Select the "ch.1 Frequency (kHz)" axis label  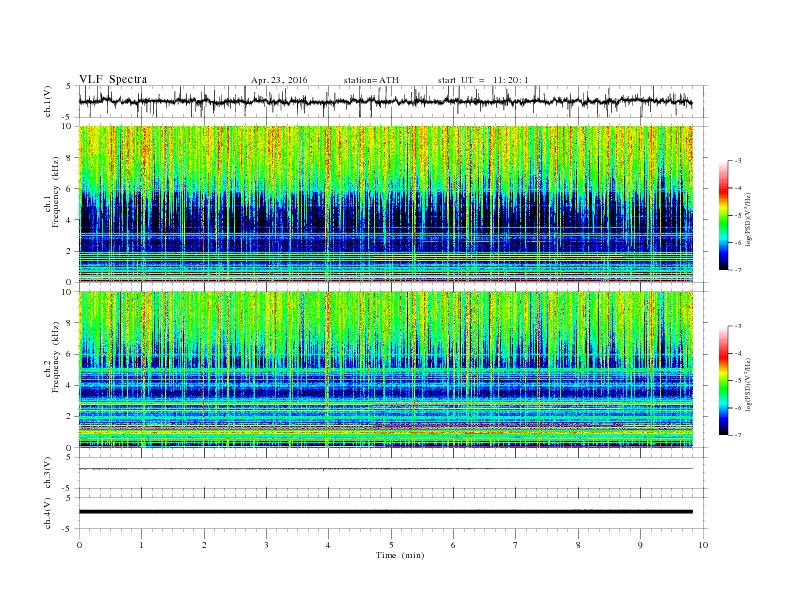point(52,192)
